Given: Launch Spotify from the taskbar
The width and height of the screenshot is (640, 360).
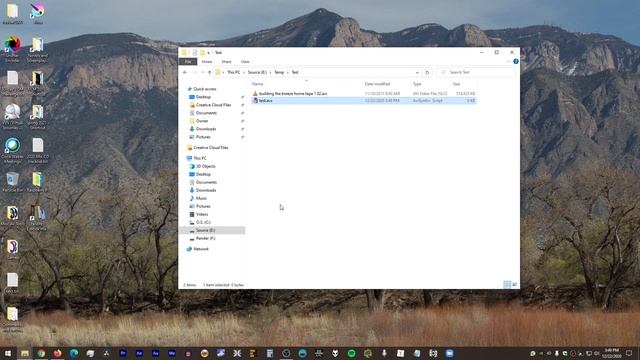Looking at the screenshot, I should coord(351,353).
